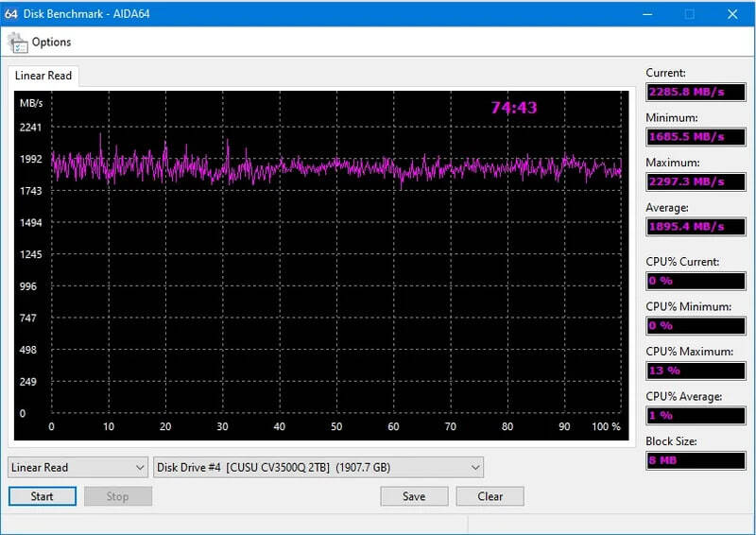756x535 pixels.
Task: Save the benchmark results
Action: tap(414, 496)
